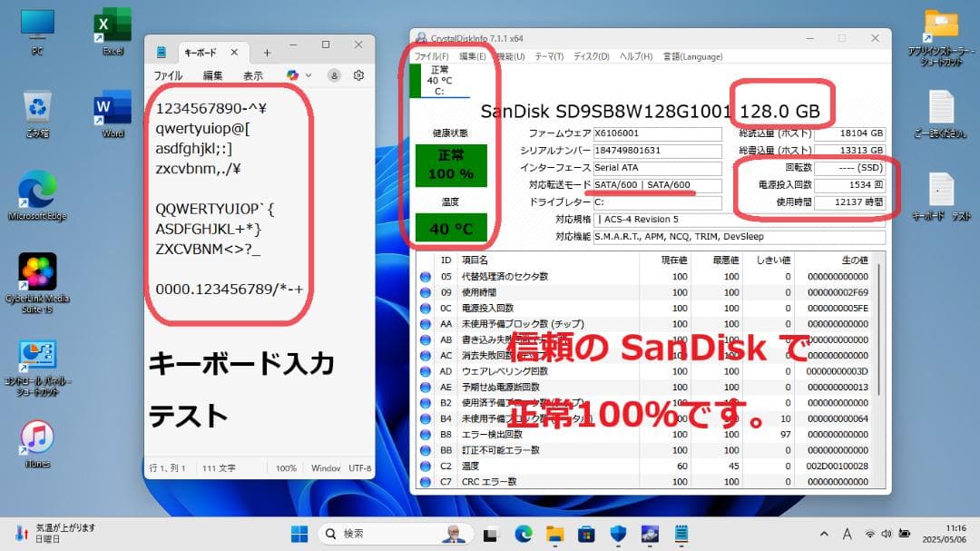Click the UTF-8 encoding in Notepad status bar

tap(360, 467)
